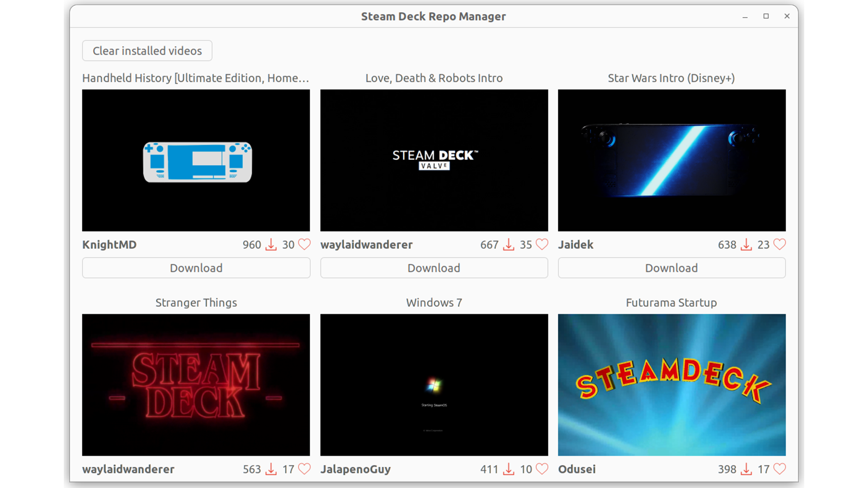Toggle like on JalapenoGuy Windows 7 video

pyautogui.click(x=541, y=469)
